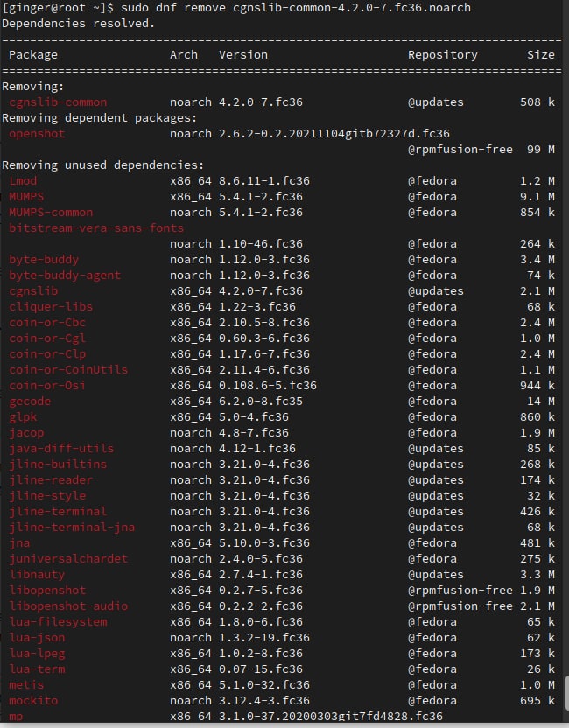The height and width of the screenshot is (728, 569).
Task: Click the byte-buddy-agent package name
Action: point(65,276)
